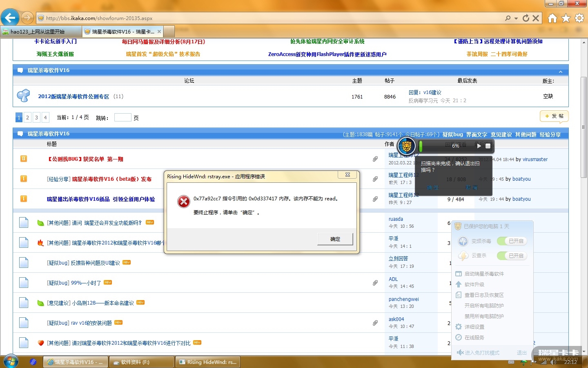Refresh the page with the reload icon
Viewport: 588px width, 368px height.
point(526,18)
